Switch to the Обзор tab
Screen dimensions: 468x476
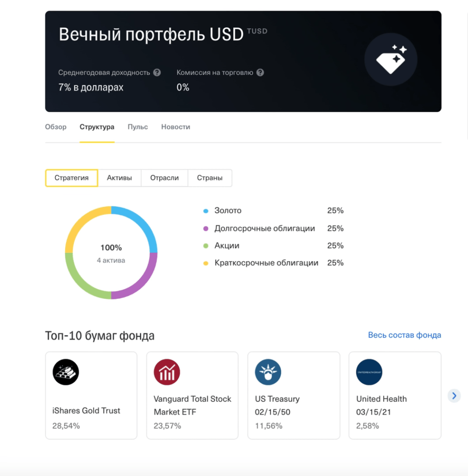55,126
